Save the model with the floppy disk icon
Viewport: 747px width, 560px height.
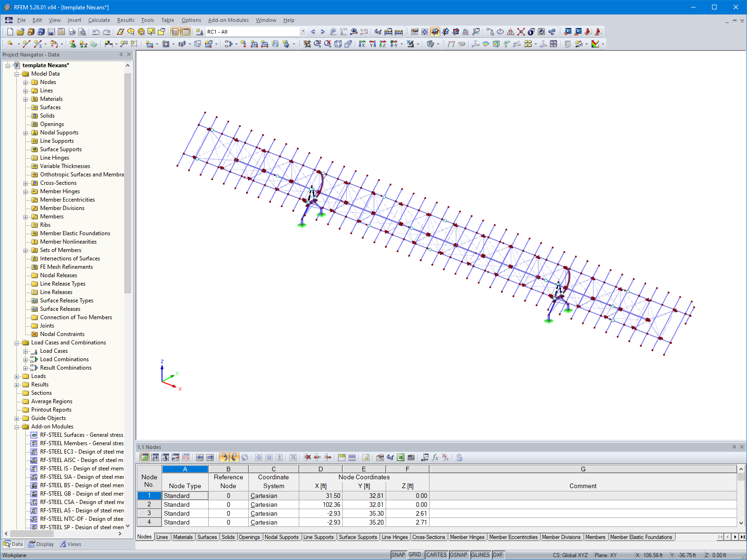tap(51, 32)
